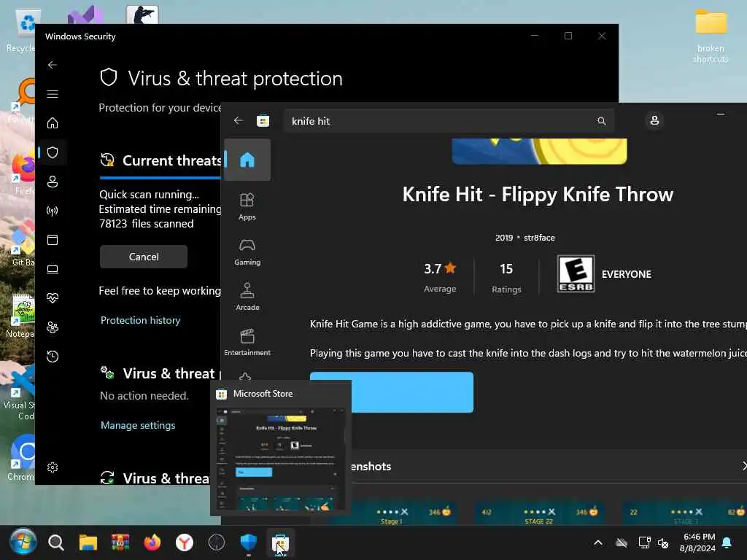Open the Manage settings link
Image resolution: width=747 pixels, height=560 pixels.
pos(138,425)
